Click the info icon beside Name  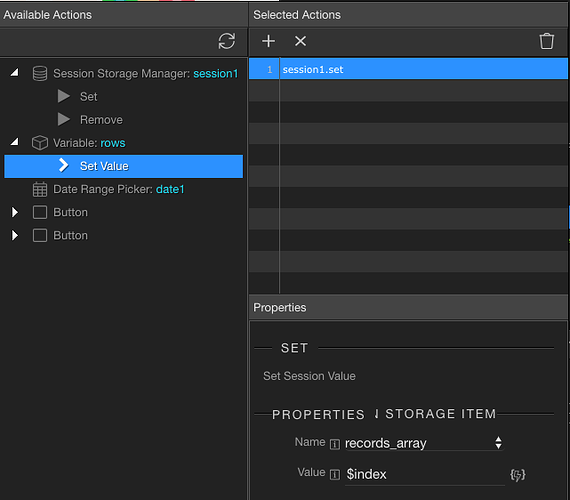pos(335,444)
